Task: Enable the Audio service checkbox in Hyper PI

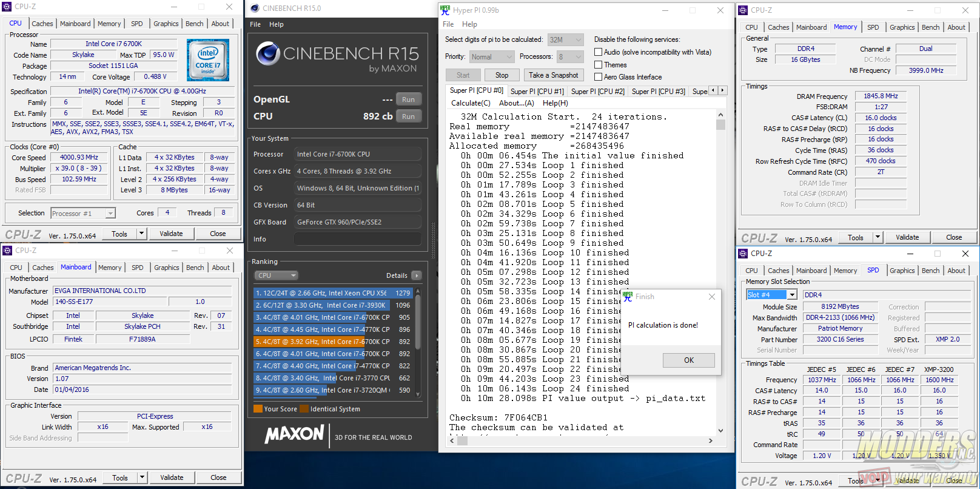Action: click(599, 52)
